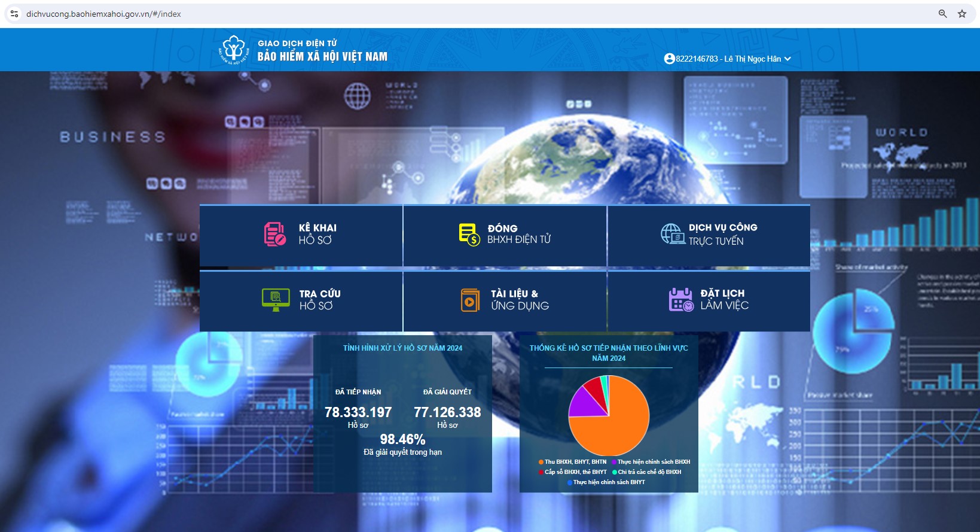Click the Dịch vụ công globe icon
The width and height of the screenshot is (980, 532).
point(673,234)
